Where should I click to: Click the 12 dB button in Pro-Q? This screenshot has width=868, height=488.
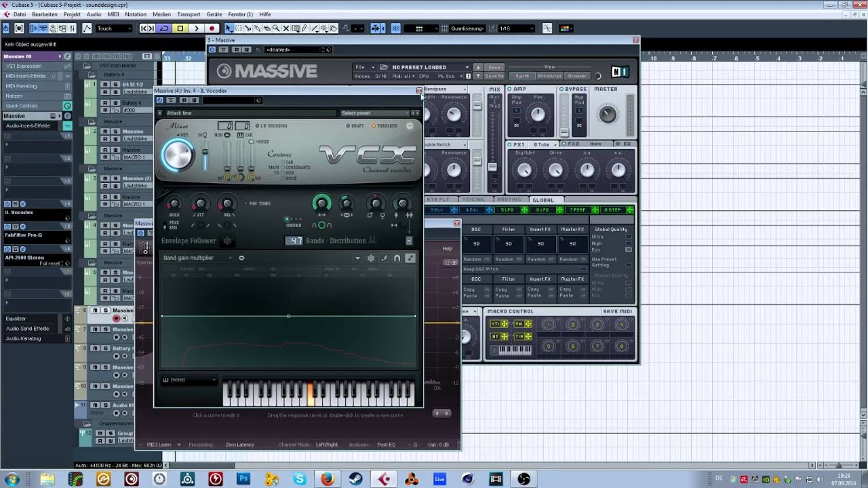tap(450, 262)
